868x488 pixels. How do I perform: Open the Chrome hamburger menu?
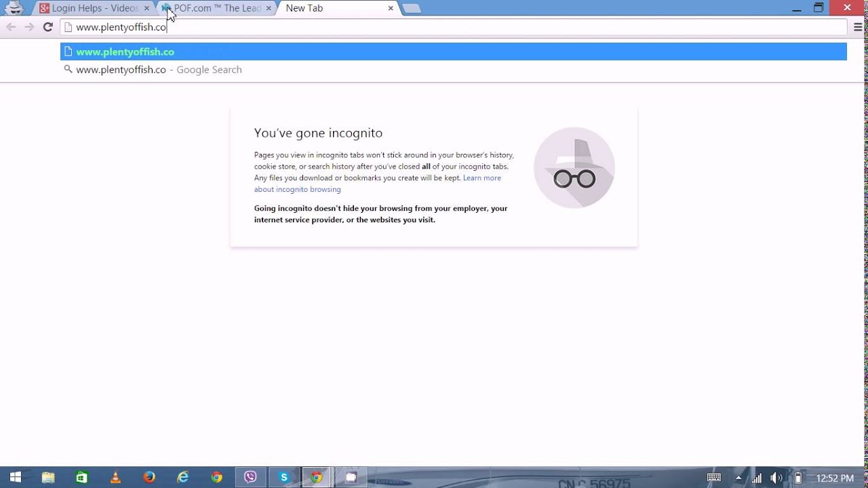tap(859, 27)
